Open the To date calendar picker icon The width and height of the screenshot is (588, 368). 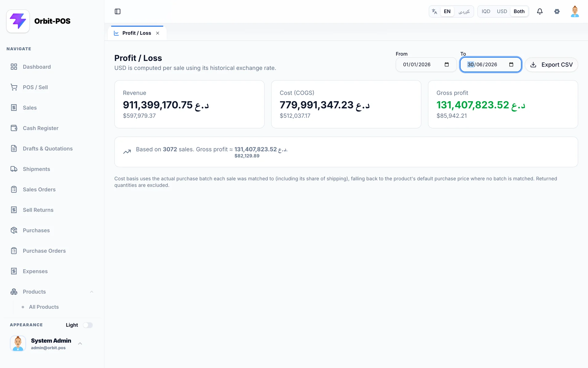coord(511,64)
